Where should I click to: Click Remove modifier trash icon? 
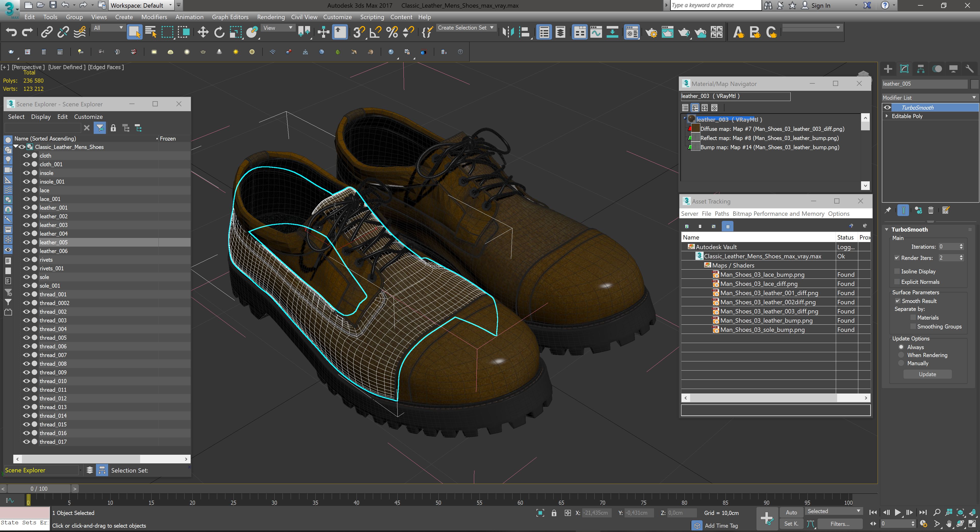tap(931, 210)
